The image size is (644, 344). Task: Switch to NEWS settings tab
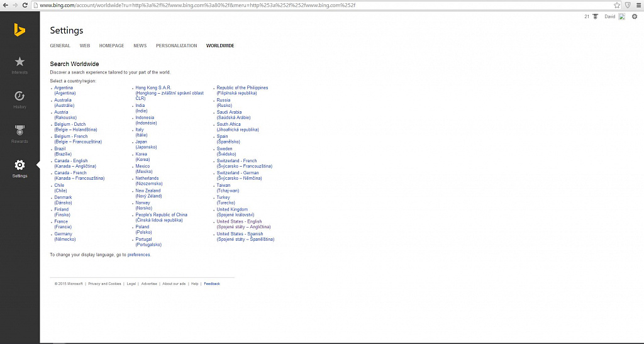140,45
